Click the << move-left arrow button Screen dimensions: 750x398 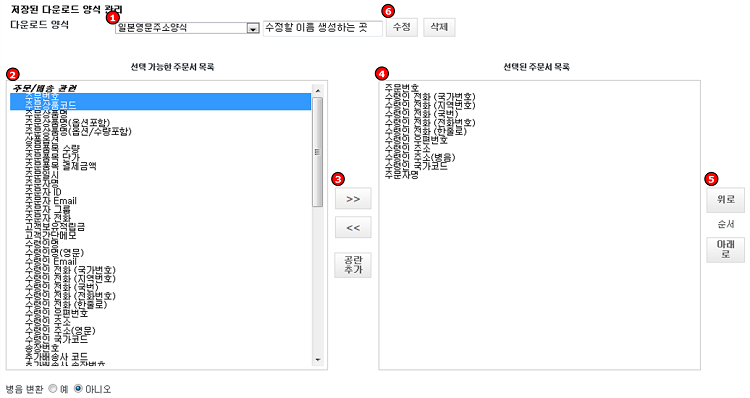pos(353,228)
